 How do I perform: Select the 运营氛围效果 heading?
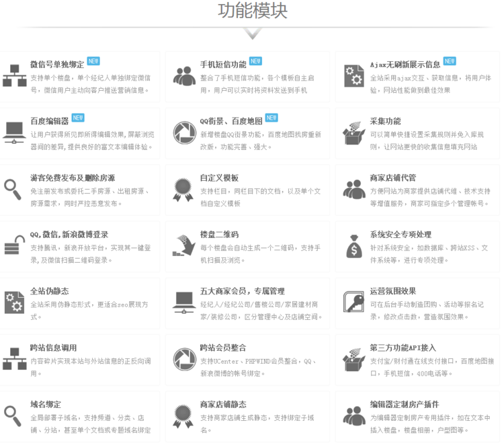[393, 291]
